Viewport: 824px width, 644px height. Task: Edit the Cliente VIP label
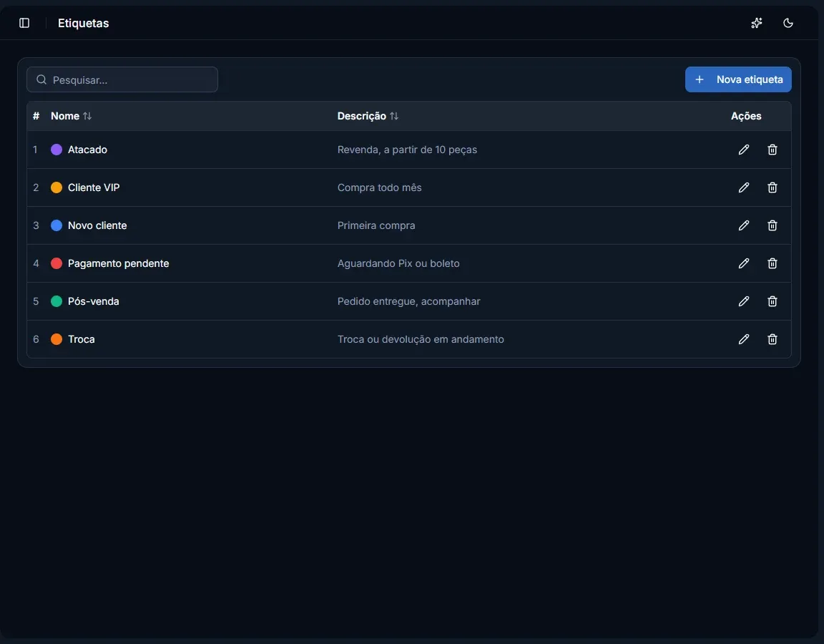tap(744, 187)
